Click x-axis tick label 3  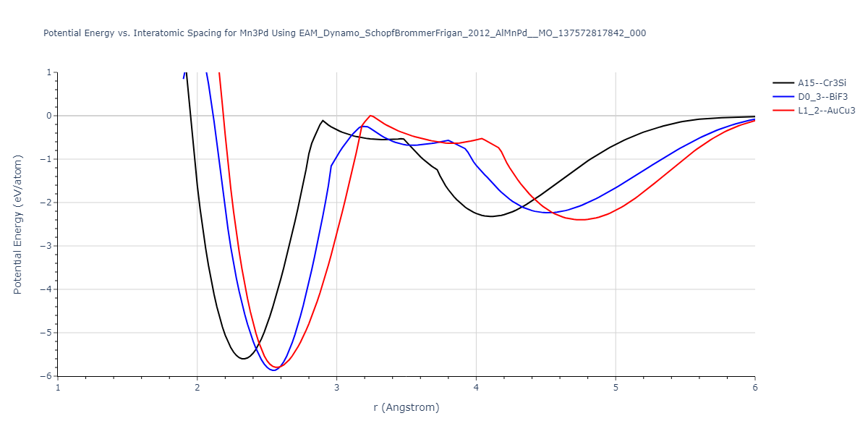(x=336, y=388)
